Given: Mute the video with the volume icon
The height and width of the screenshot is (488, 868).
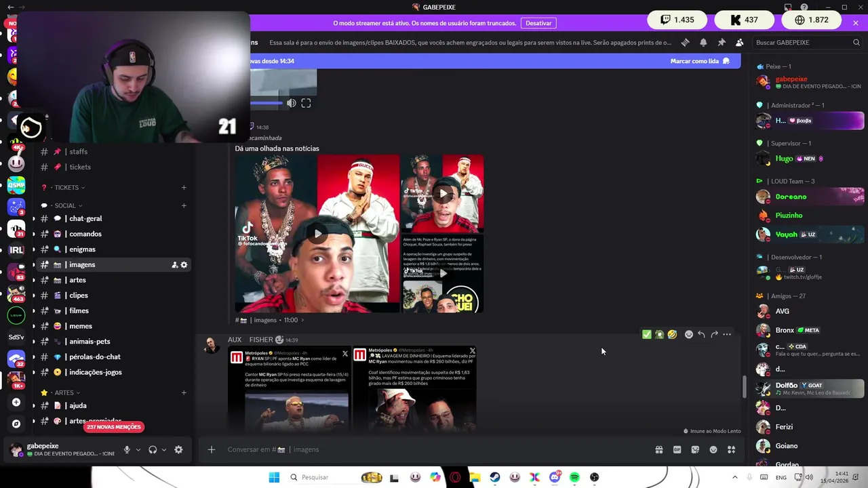Looking at the screenshot, I should [x=291, y=103].
